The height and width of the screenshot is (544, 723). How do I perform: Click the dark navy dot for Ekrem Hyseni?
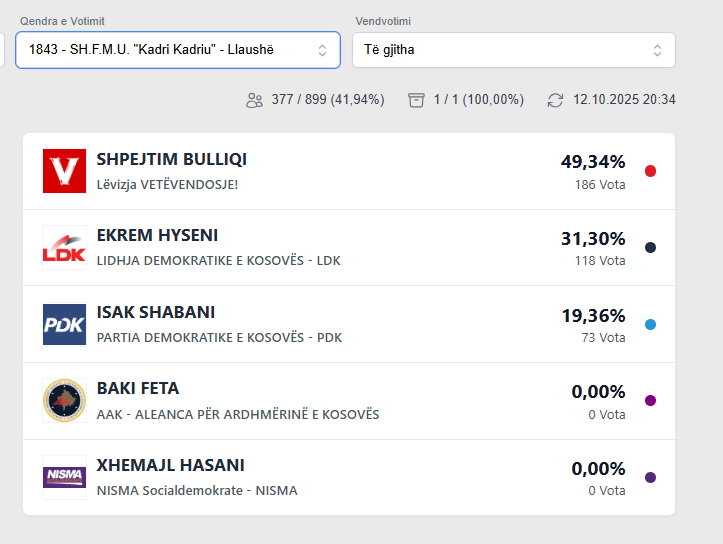click(650, 247)
